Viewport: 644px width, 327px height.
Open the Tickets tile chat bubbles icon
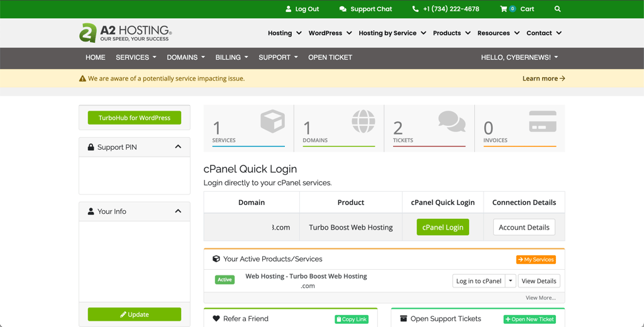coord(452,121)
